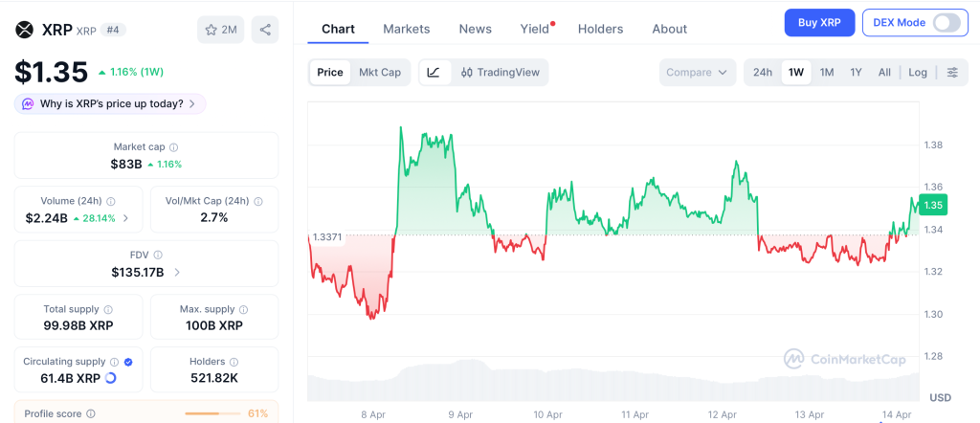The height and width of the screenshot is (423, 980).
Task: Open the Holders tab
Action: (x=600, y=29)
